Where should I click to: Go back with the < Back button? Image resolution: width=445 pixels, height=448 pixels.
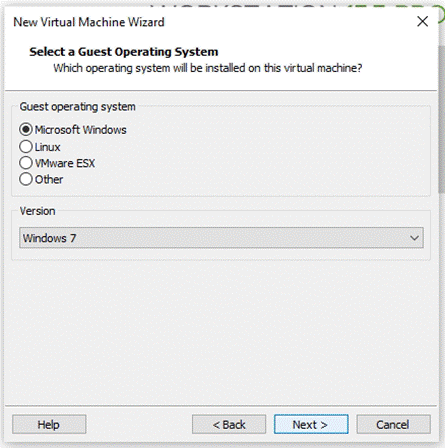(229, 424)
